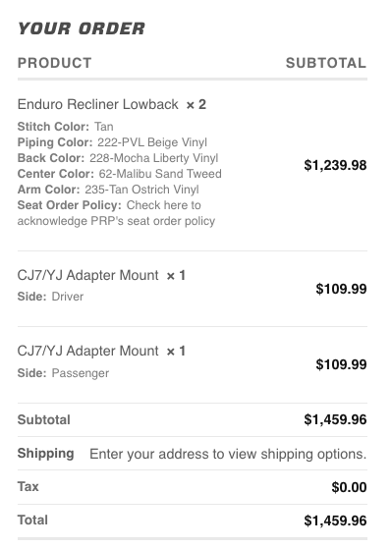Click the Total $1,459.96 amount
The height and width of the screenshot is (548, 392).
pyautogui.click(x=335, y=521)
